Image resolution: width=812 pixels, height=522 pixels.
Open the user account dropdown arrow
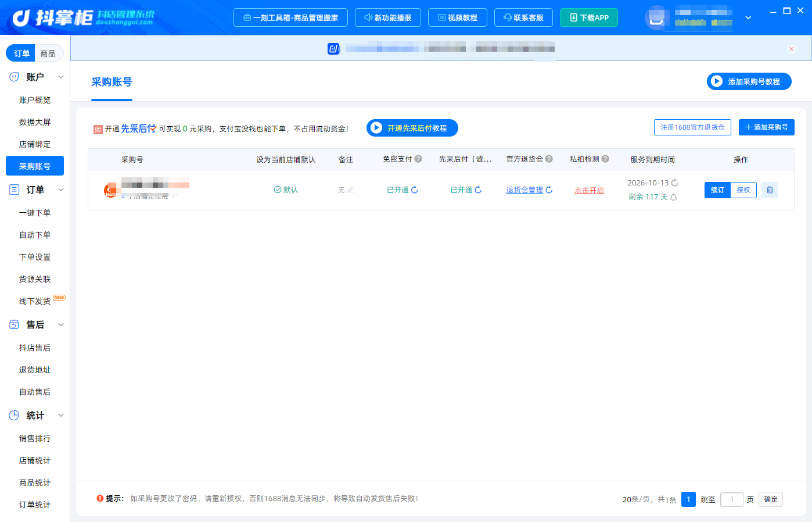tap(748, 17)
